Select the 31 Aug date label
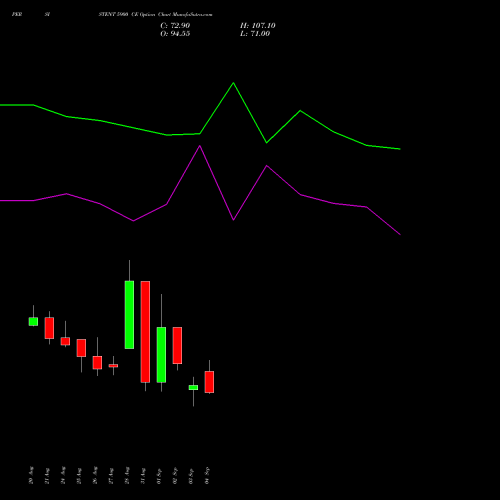The image size is (500, 500). click(143, 475)
